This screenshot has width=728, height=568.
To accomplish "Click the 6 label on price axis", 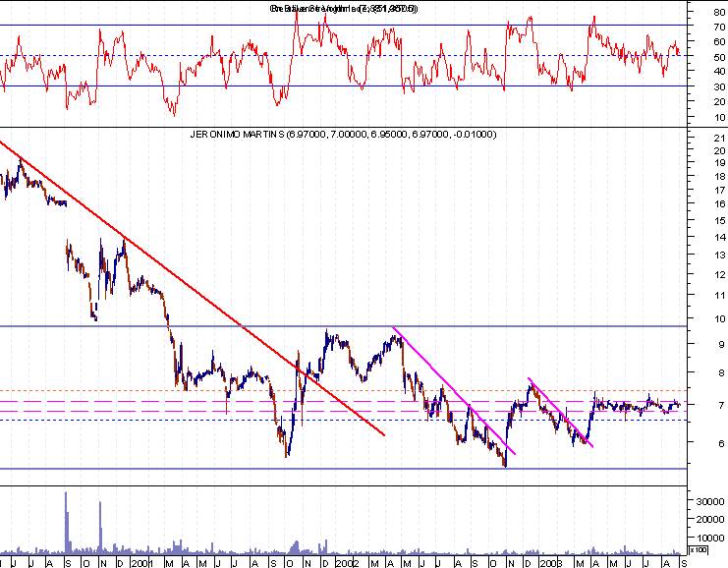I will (x=721, y=443).
